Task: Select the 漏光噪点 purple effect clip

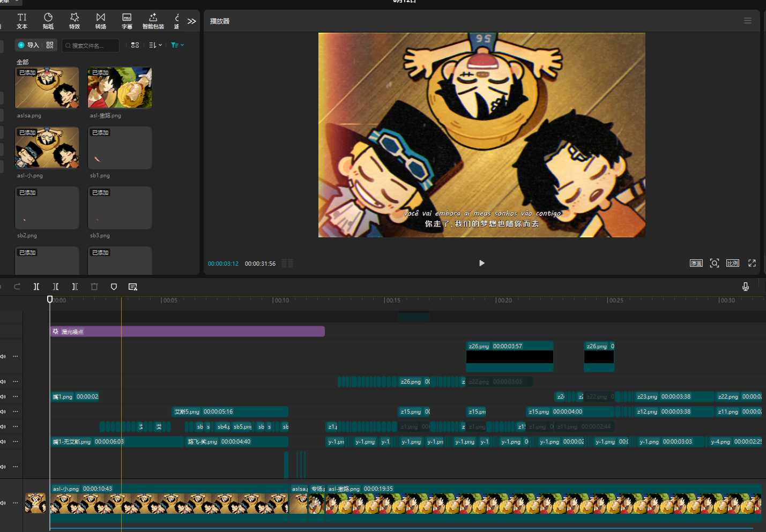Action: pos(187,332)
